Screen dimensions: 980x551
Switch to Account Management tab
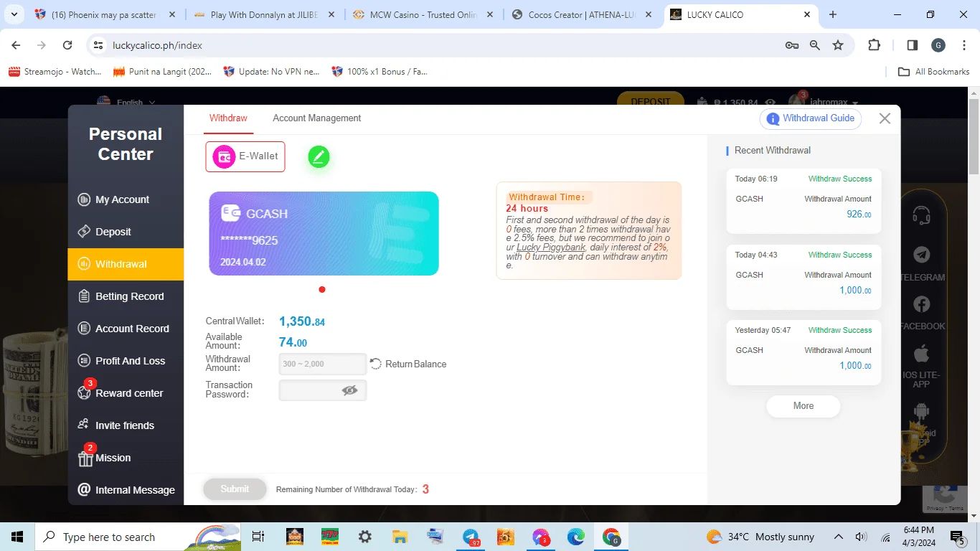tap(316, 118)
